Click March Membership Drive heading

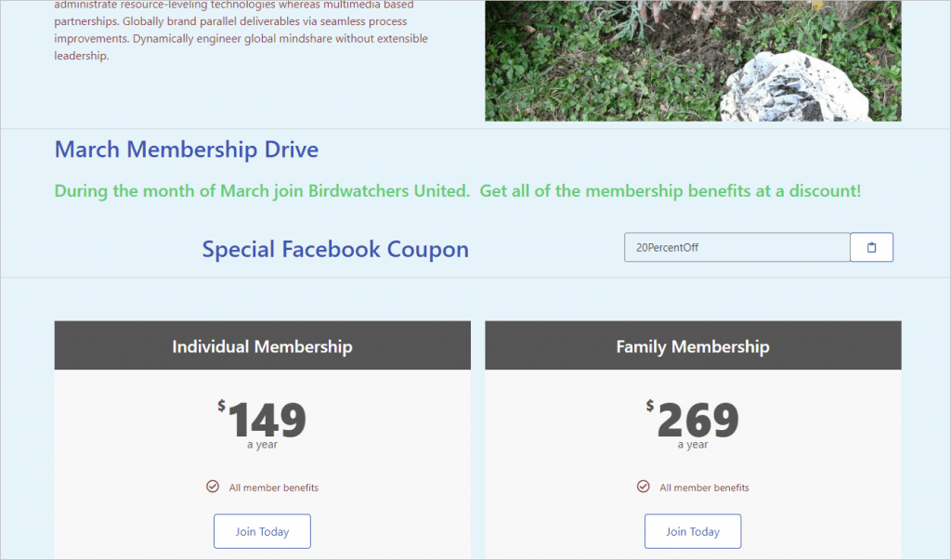click(x=187, y=150)
